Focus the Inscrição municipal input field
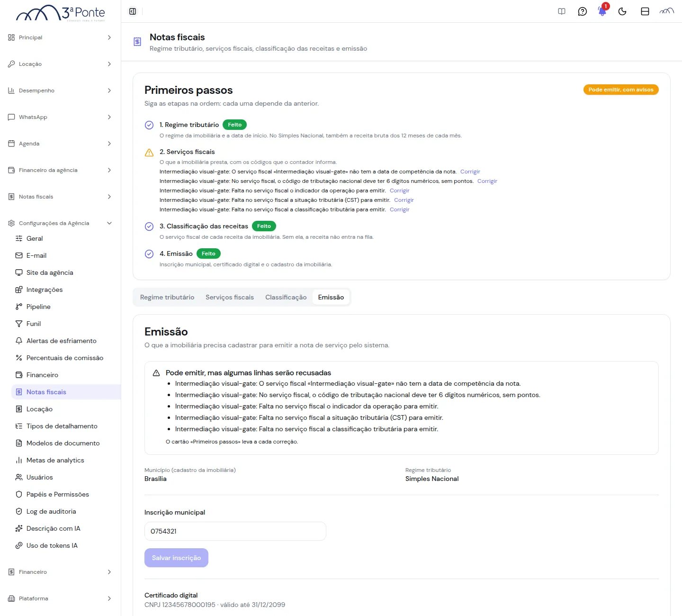This screenshot has width=682, height=616. (235, 531)
